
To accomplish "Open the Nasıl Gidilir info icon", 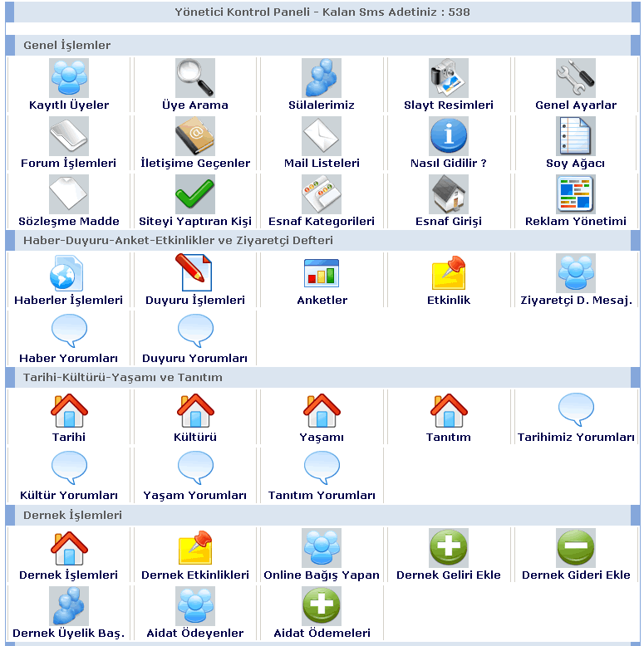I will point(449,136).
